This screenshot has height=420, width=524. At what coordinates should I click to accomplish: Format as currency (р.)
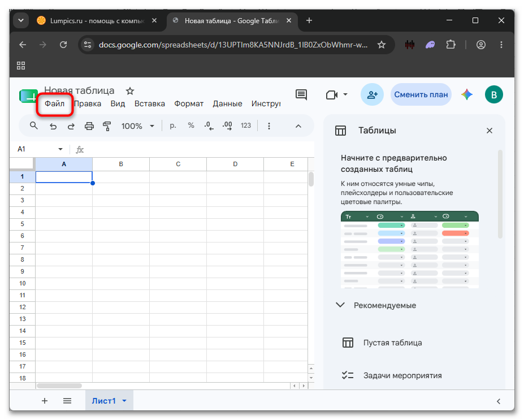click(173, 125)
